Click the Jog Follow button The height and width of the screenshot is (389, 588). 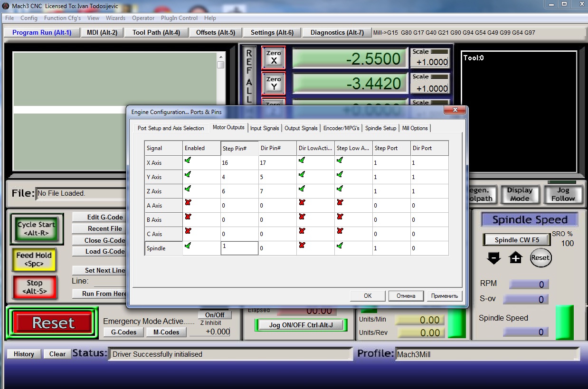click(563, 194)
